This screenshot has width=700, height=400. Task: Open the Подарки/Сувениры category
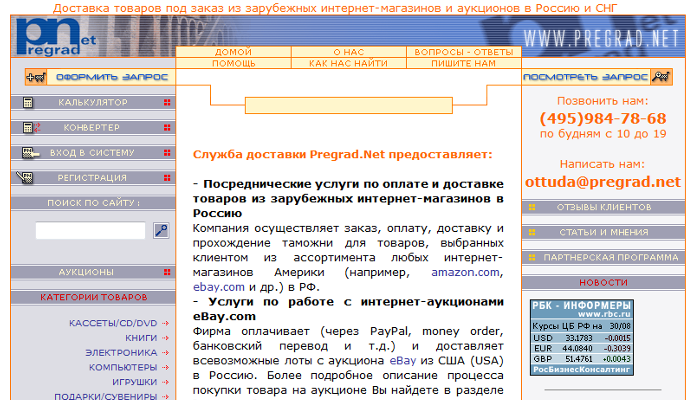[x=106, y=396]
